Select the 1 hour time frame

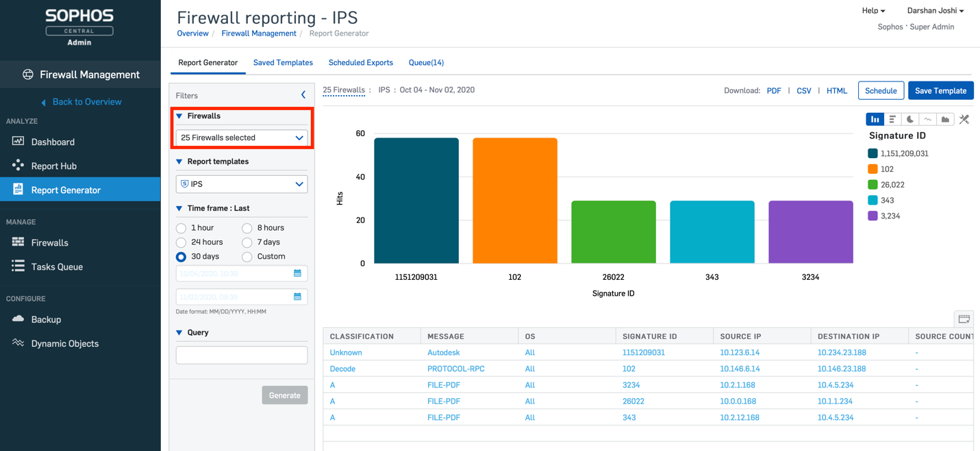(181, 228)
